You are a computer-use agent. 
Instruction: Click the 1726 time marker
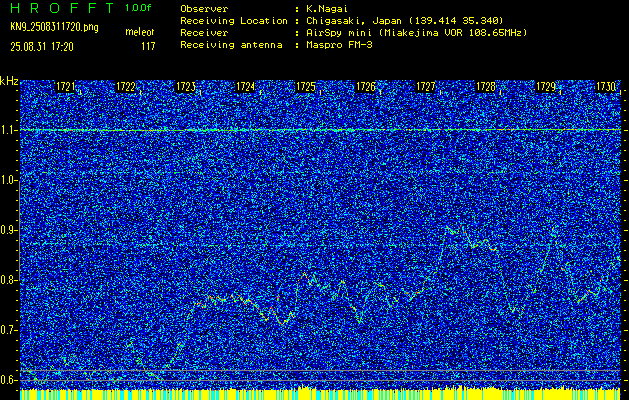coord(366,87)
